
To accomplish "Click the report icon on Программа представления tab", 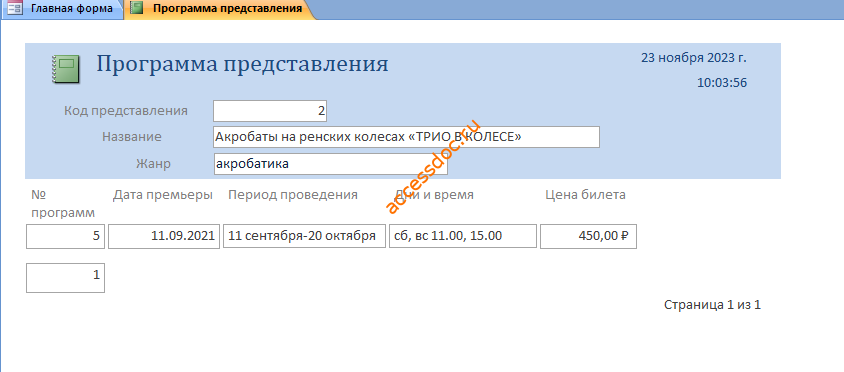I will coord(137,9).
